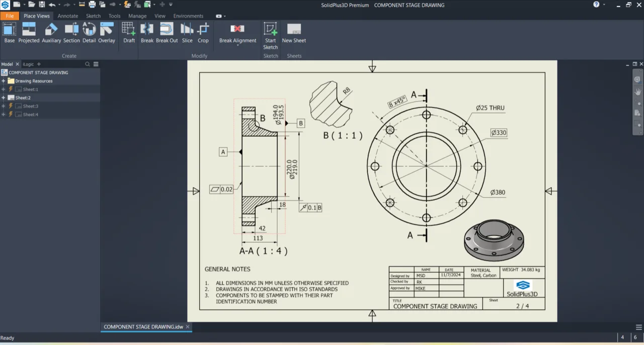The image size is (644, 345).
Task: Redo the last action
Action: point(67,5)
